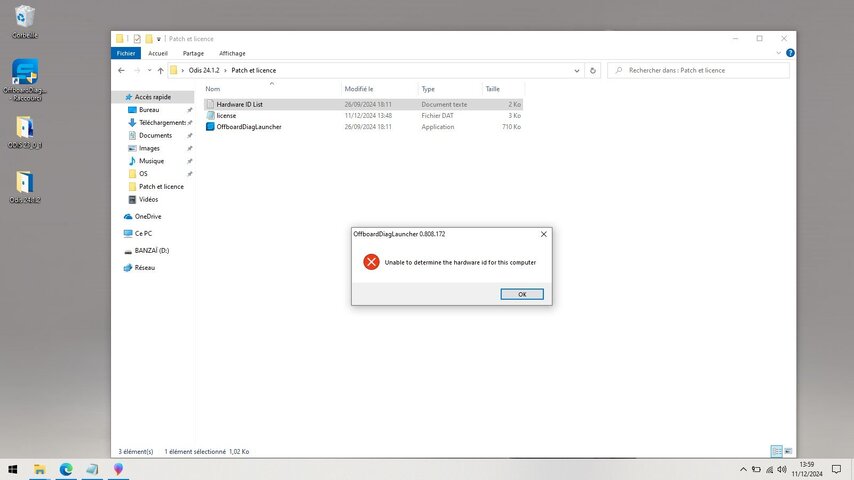
Task: Open Vidéos in the navigation pane
Action: pyautogui.click(x=148, y=199)
